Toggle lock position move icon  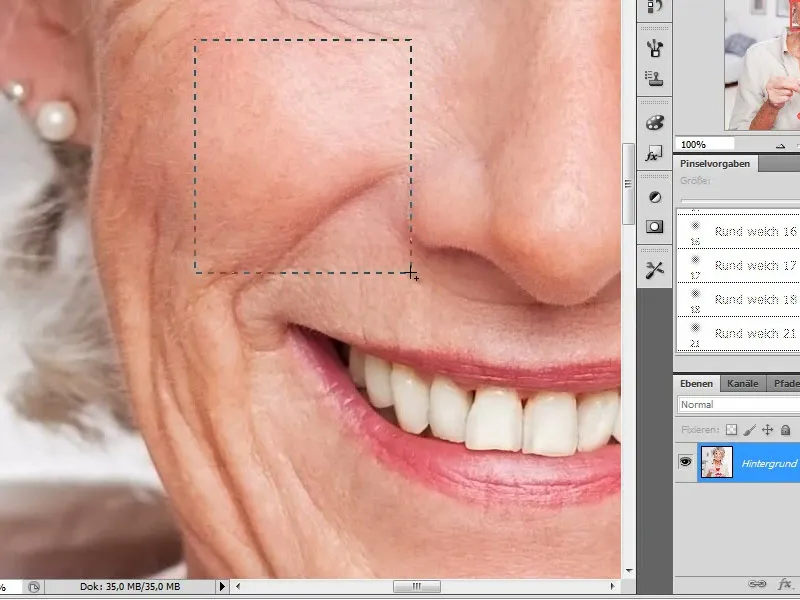(x=767, y=429)
